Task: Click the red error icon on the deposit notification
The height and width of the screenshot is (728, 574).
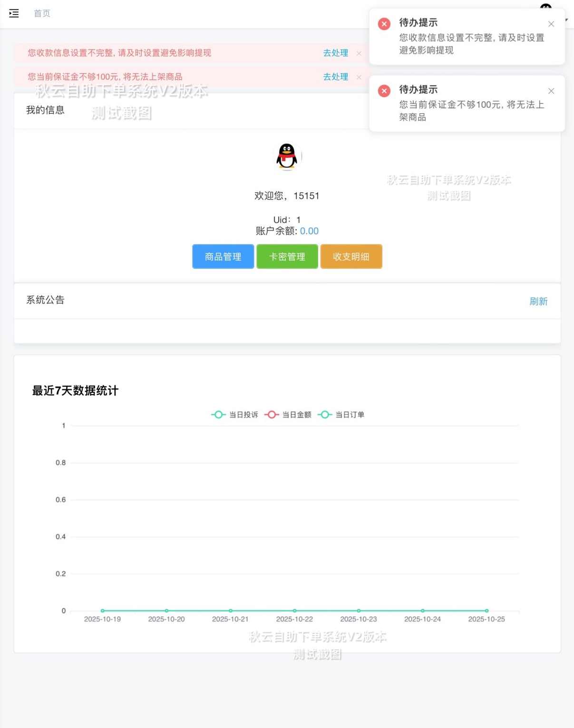Action: click(x=384, y=91)
